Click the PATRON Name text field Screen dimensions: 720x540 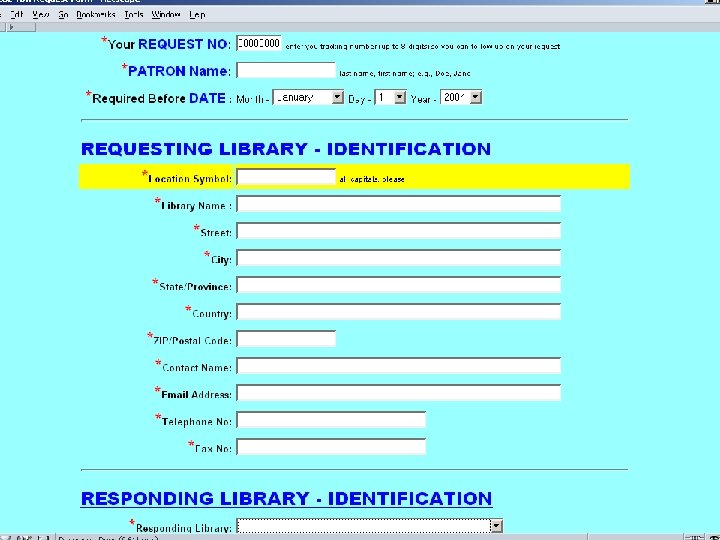tap(286, 70)
